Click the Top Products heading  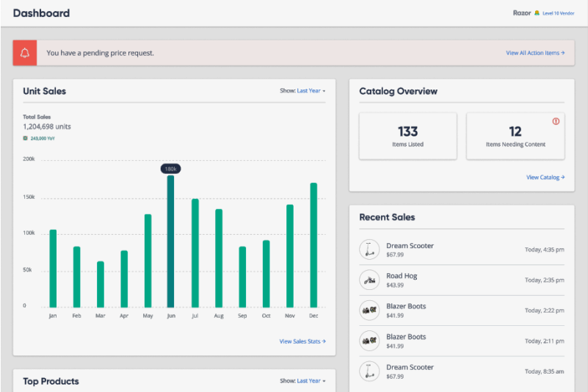51,381
